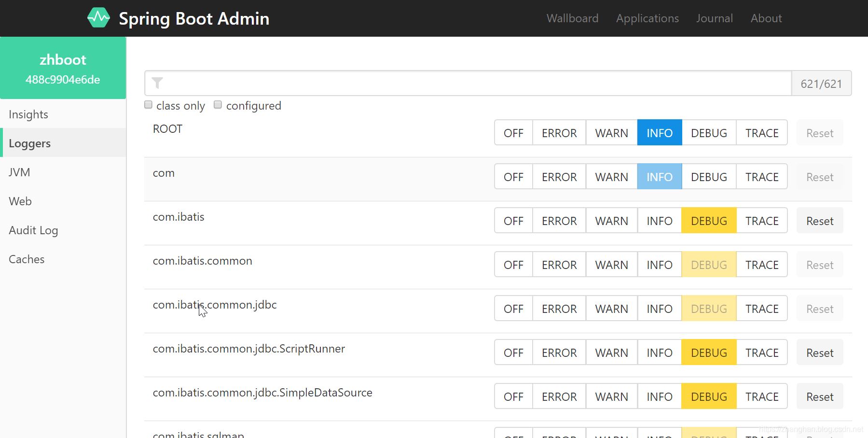Viewport: 868px width, 438px height.
Task: Turn OFF the com.ibatis.common.jdbc.ScriptRunner logger
Action: tap(513, 352)
